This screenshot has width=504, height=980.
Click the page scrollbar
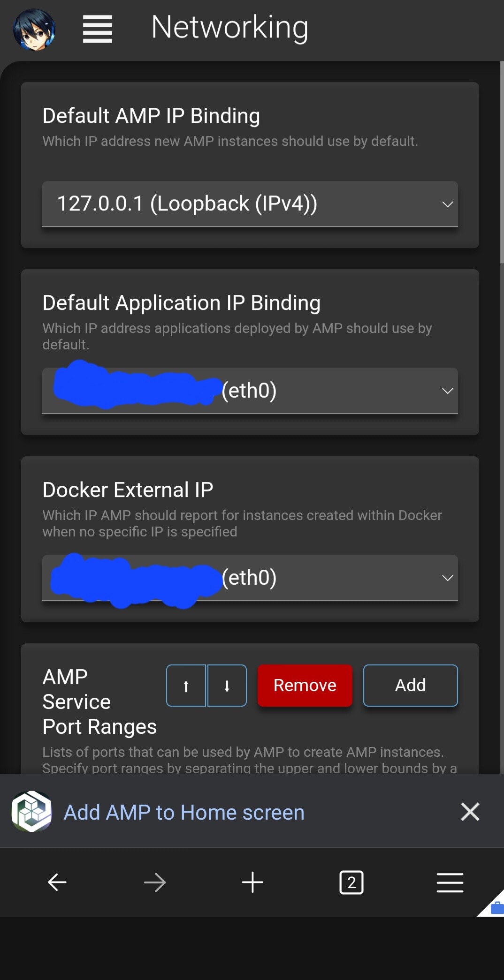502,162
